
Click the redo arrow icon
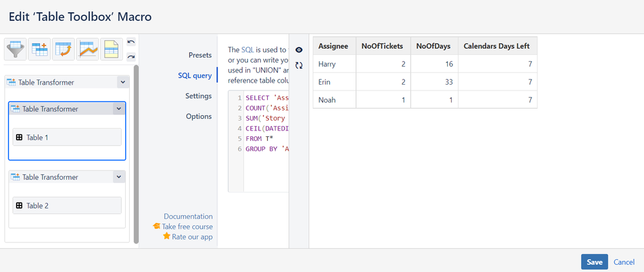click(131, 56)
